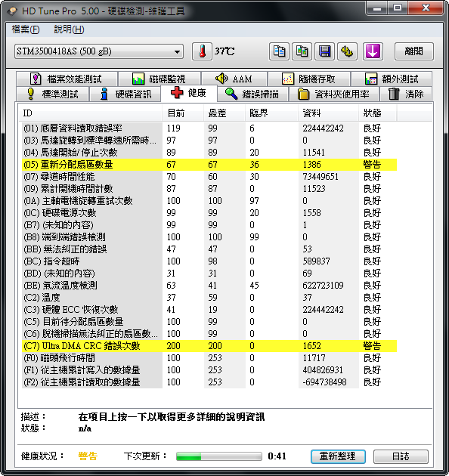This screenshot has height=476, width=449.
Task: Select row (F0) 磁頭飛行時間
Action: click(209, 358)
